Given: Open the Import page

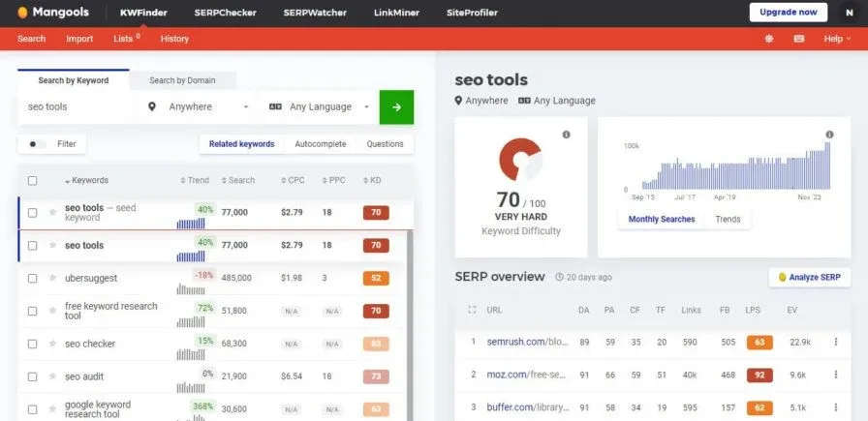Looking at the screenshot, I should pyautogui.click(x=79, y=39).
